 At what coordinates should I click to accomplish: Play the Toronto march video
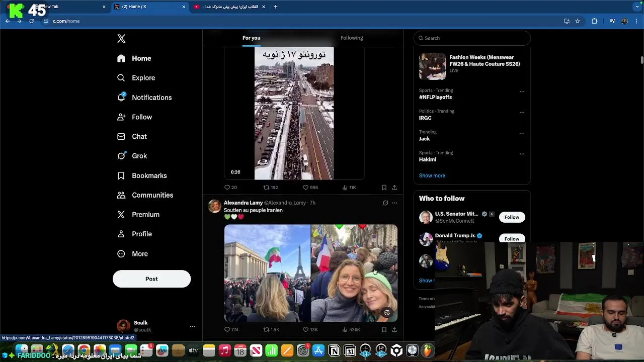294,114
